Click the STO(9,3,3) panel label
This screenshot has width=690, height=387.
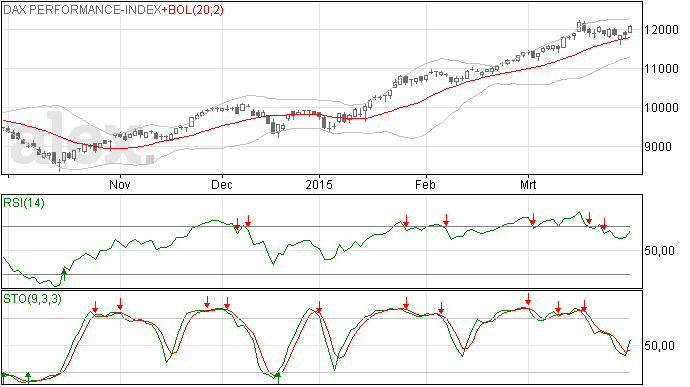click(x=32, y=299)
